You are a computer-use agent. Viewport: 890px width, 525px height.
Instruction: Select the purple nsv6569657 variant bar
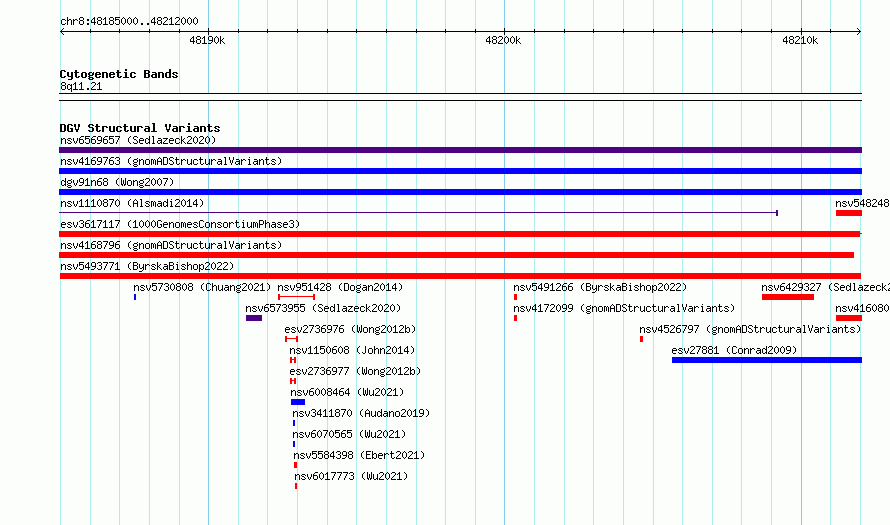pyautogui.click(x=460, y=150)
